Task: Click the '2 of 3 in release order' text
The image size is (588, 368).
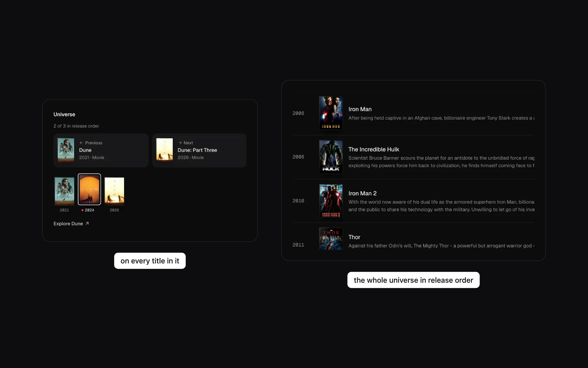Action: point(76,126)
